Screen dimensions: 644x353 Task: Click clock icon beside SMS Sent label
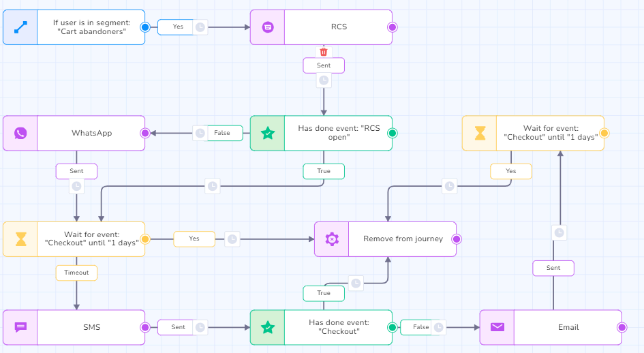pos(200,327)
